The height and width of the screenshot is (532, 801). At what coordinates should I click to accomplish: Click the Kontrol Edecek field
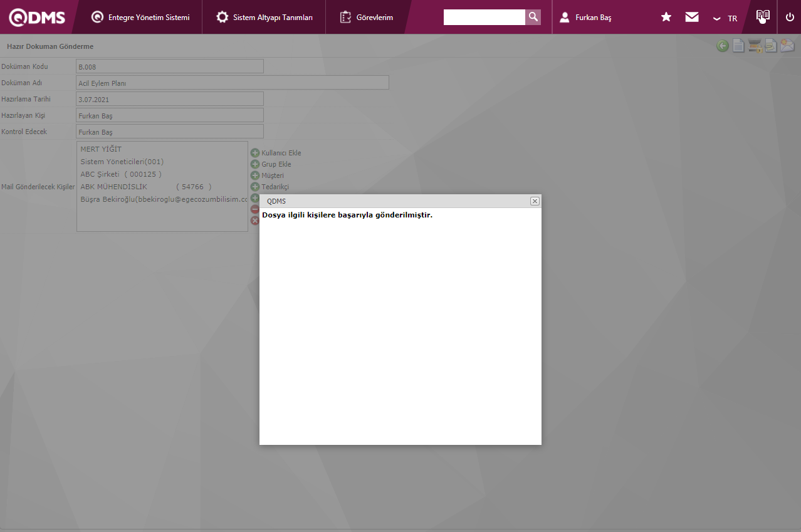coord(170,132)
